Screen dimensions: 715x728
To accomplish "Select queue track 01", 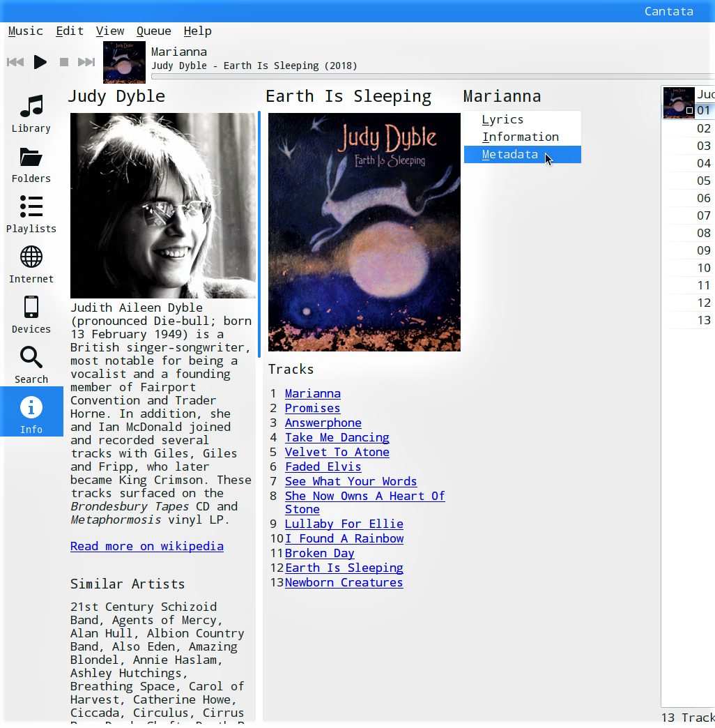I will (703, 110).
